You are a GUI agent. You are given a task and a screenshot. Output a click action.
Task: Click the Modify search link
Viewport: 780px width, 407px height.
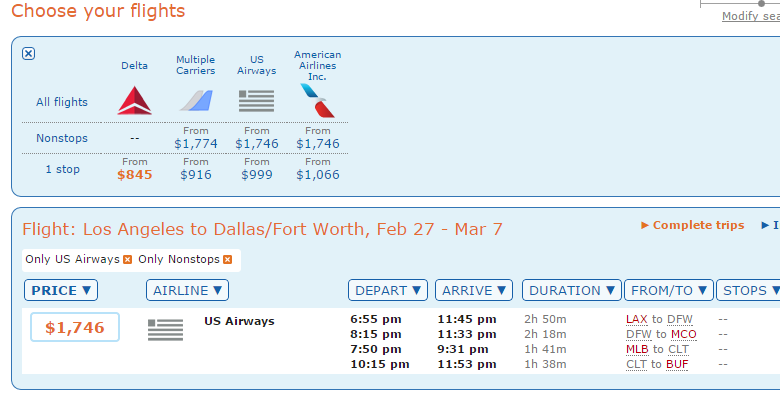[x=751, y=16]
